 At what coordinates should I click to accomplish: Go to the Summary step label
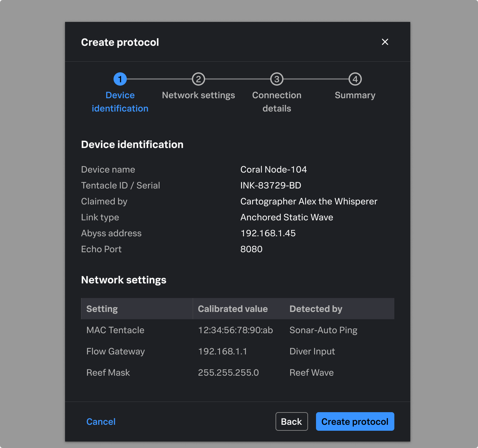pos(355,95)
